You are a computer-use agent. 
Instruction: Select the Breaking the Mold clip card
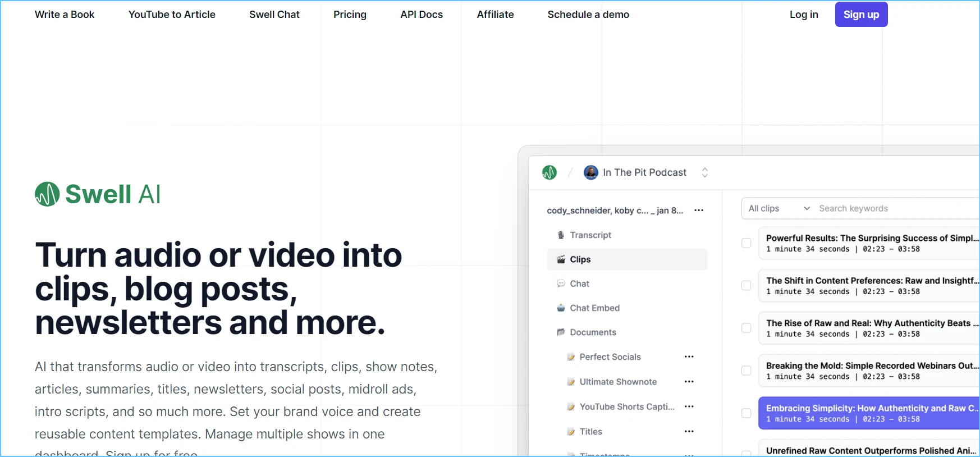tap(869, 371)
